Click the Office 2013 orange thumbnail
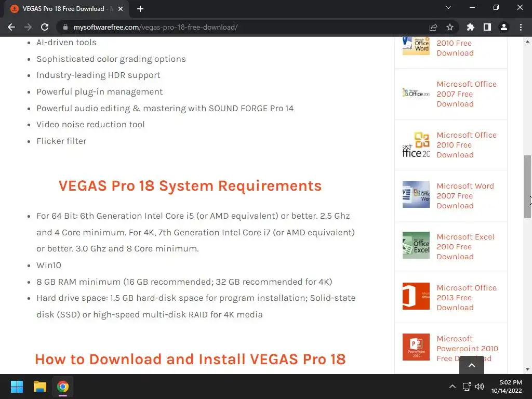Screen dimensions: 532x399 (416, 296)
